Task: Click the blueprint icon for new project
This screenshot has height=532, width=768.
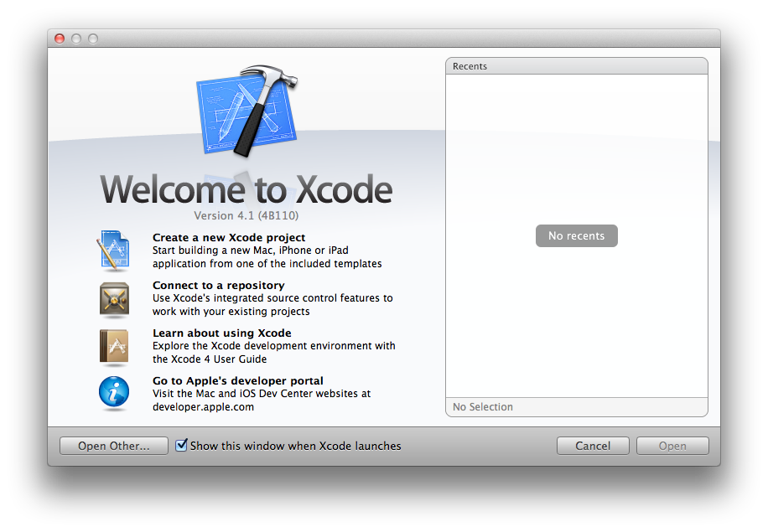Action: pyautogui.click(x=113, y=251)
